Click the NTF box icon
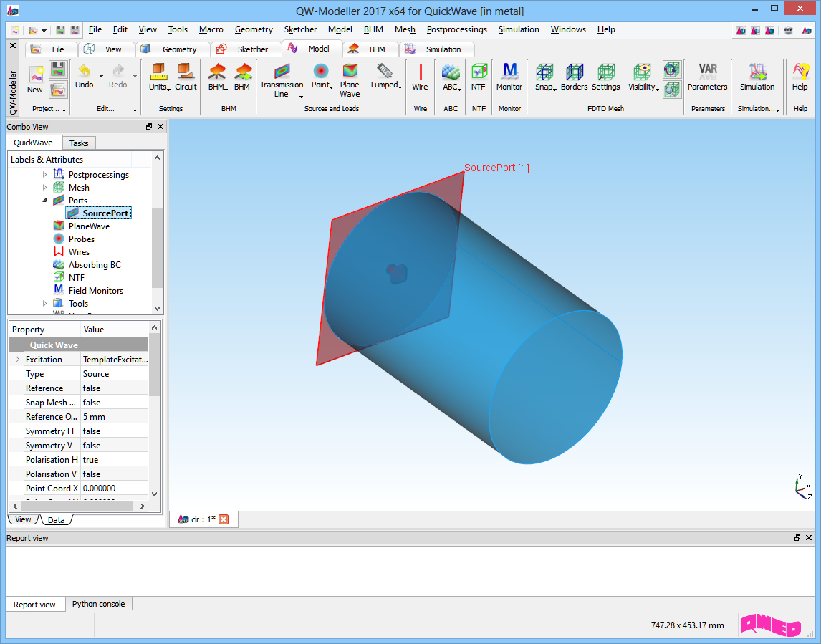This screenshot has height=644, width=821. (x=479, y=71)
